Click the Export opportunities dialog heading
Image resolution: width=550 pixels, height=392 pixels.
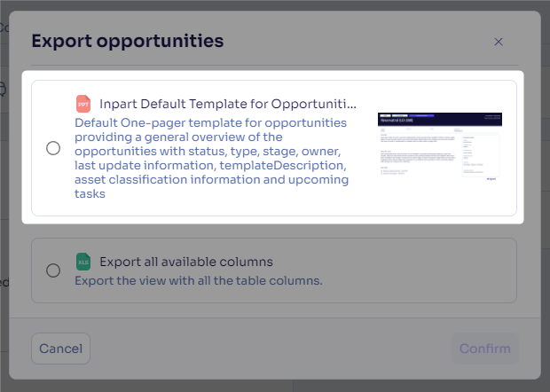[128, 41]
